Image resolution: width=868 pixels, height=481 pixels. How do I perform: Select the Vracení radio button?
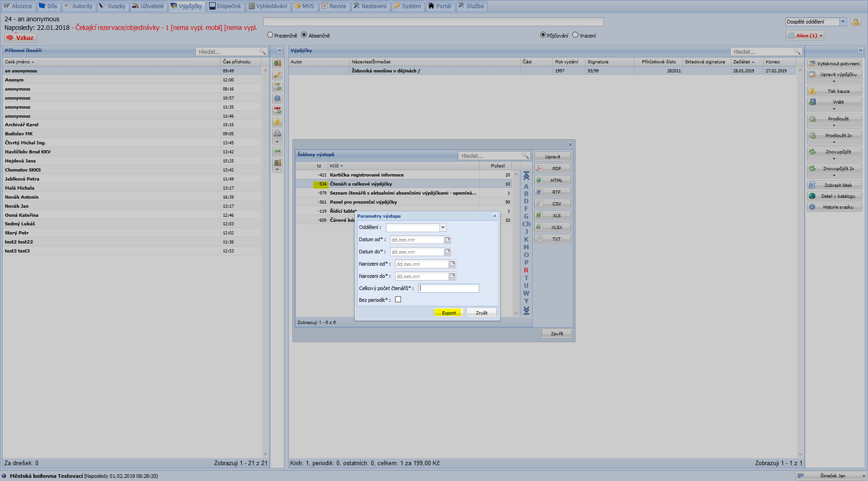pyautogui.click(x=576, y=35)
